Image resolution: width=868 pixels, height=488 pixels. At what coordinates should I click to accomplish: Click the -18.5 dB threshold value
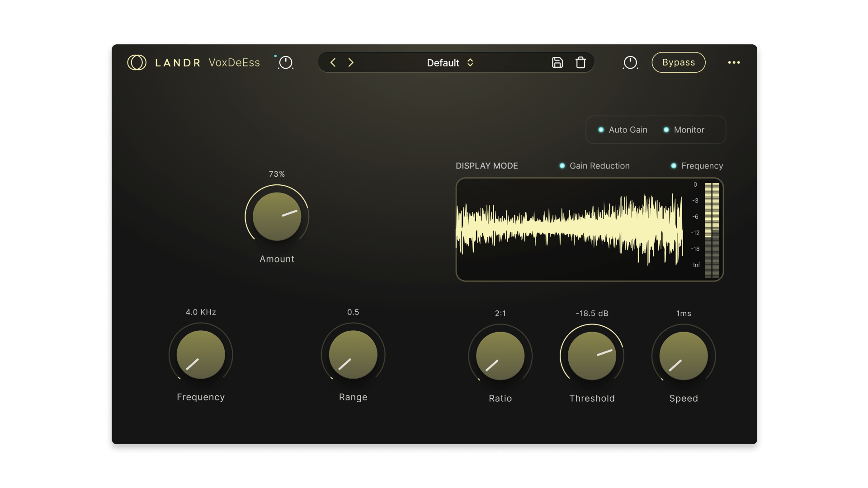point(592,314)
